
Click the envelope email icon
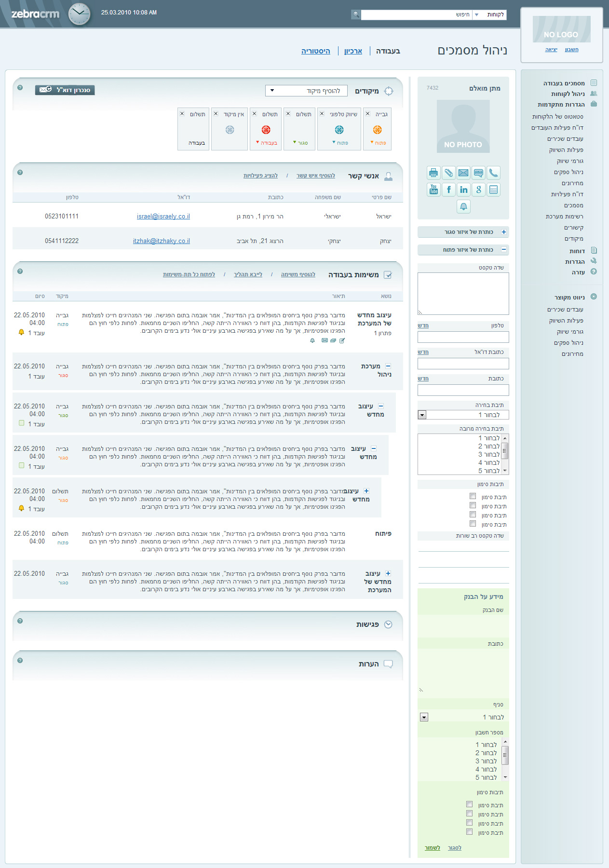463,173
